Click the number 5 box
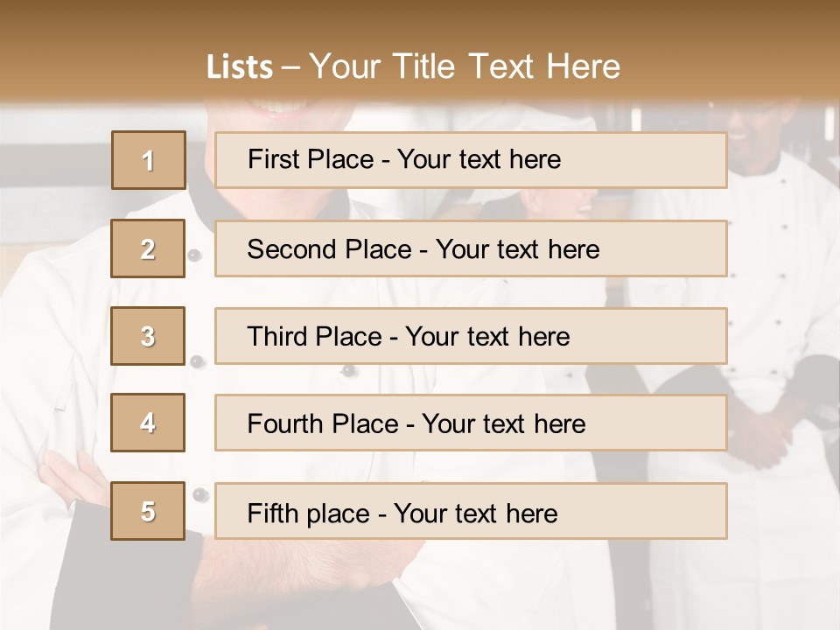Screen dimensions: 840x630 pos(148,511)
